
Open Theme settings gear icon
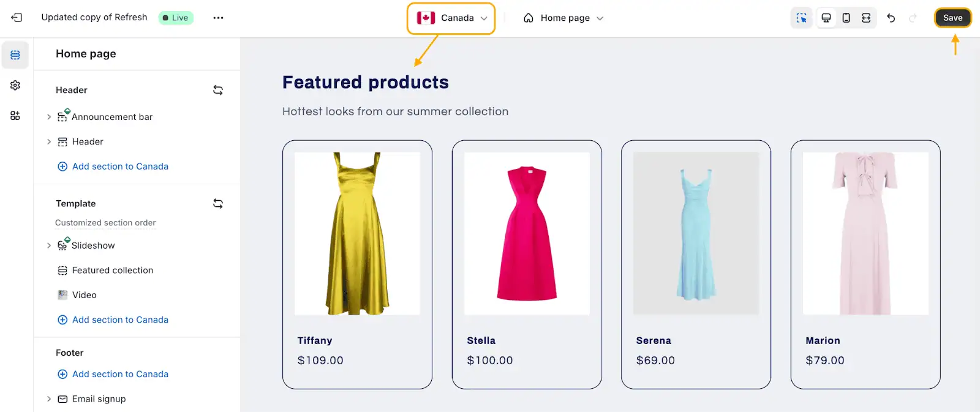(x=15, y=86)
